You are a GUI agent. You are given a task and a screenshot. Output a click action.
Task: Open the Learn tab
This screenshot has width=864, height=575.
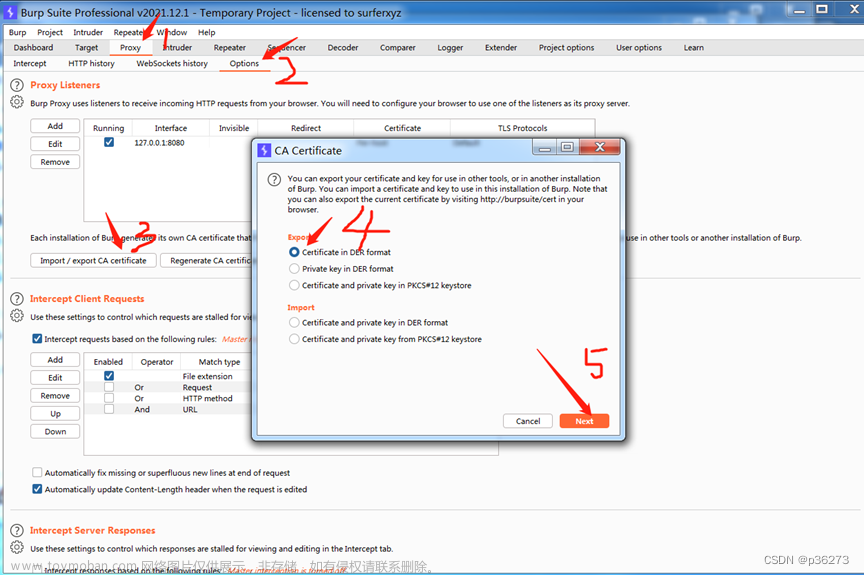pyautogui.click(x=694, y=48)
